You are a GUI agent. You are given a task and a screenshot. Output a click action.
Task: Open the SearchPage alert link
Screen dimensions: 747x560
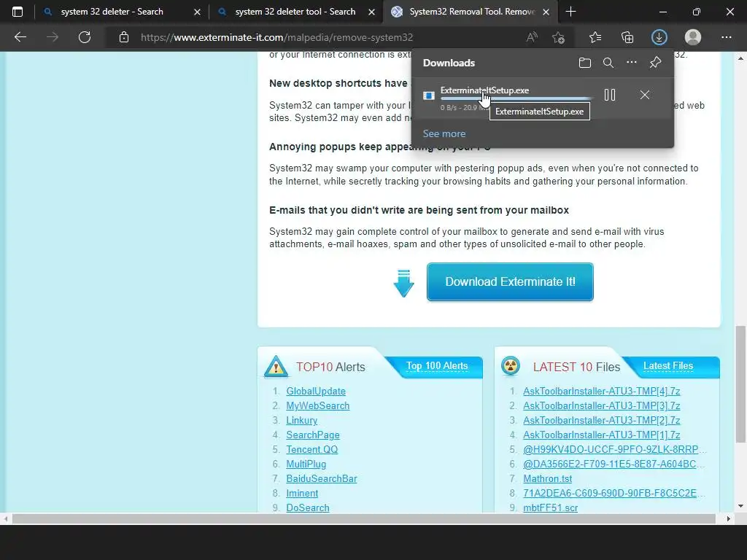coord(313,435)
